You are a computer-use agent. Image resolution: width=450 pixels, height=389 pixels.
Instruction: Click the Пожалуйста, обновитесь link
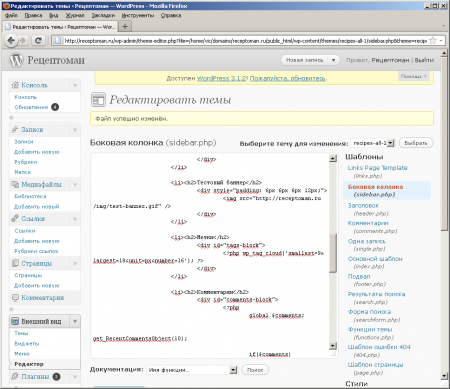coord(287,78)
